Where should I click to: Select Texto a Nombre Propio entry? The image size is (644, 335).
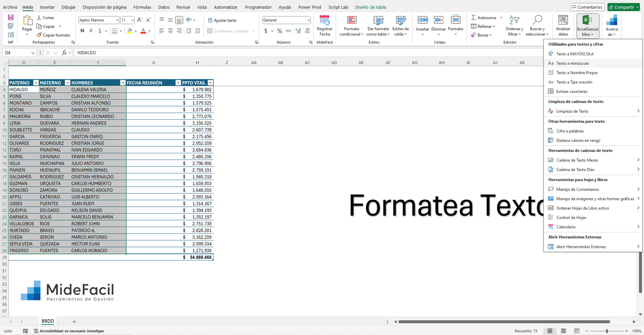pyautogui.click(x=593, y=72)
